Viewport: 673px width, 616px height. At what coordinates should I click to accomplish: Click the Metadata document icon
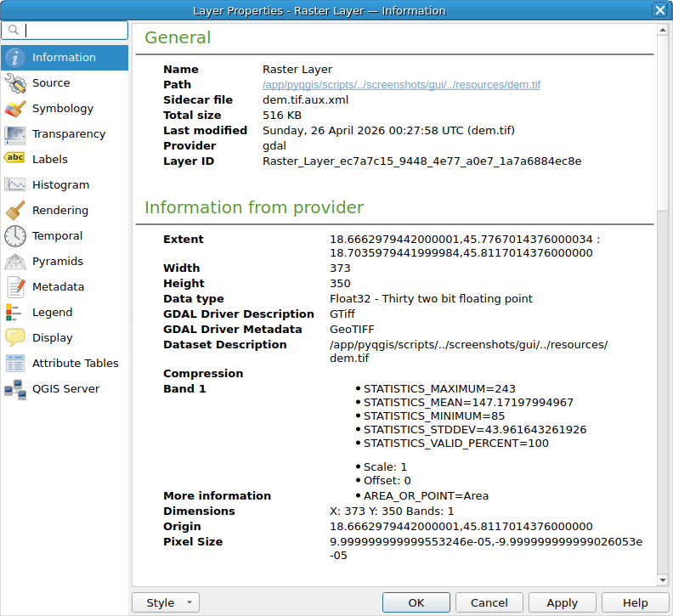click(16, 286)
